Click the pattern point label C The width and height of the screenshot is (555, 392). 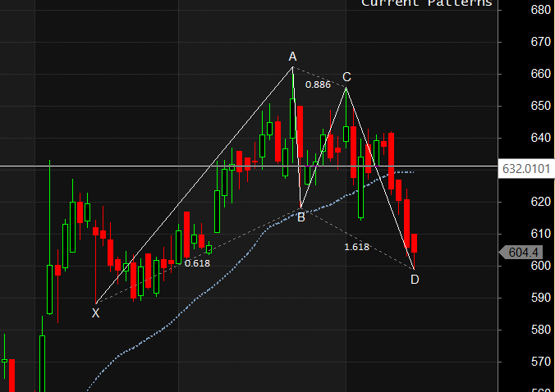(346, 77)
